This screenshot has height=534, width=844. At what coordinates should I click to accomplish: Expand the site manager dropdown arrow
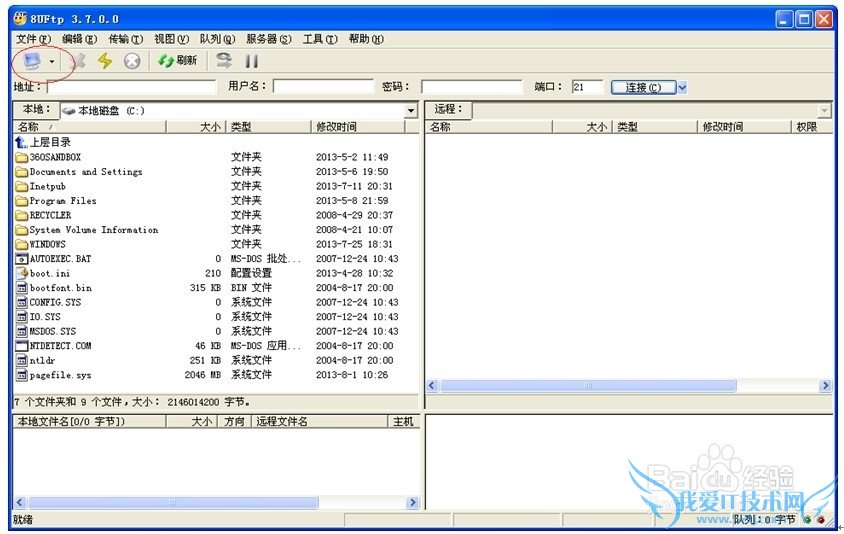[52, 61]
